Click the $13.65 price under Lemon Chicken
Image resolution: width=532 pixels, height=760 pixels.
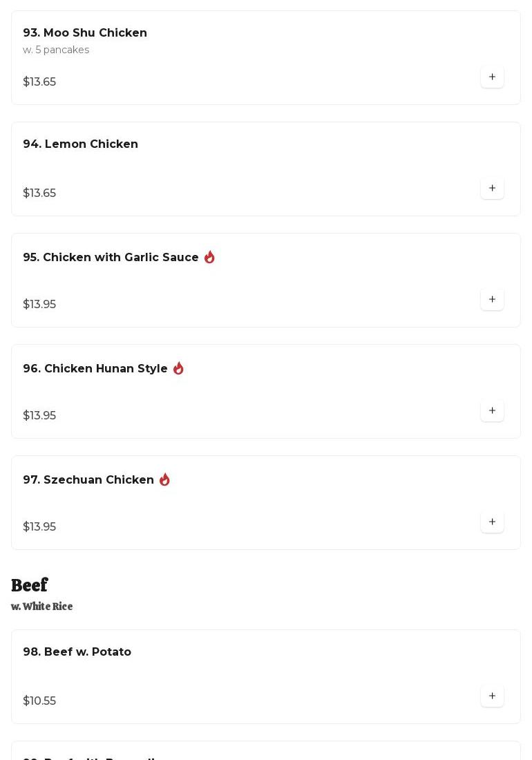click(39, 193)
